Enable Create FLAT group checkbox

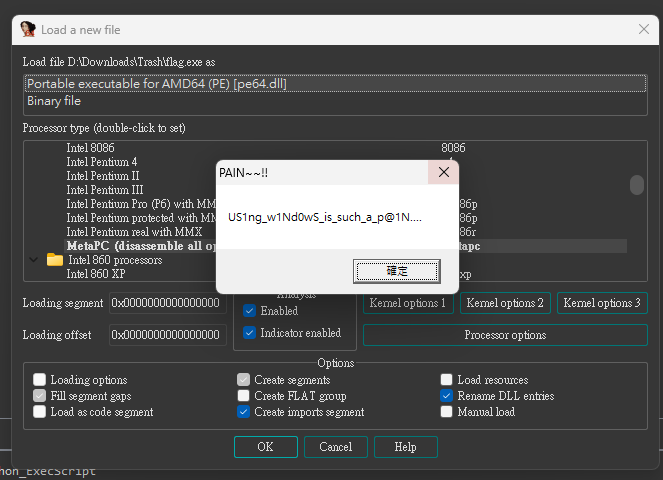pos(243,396)
